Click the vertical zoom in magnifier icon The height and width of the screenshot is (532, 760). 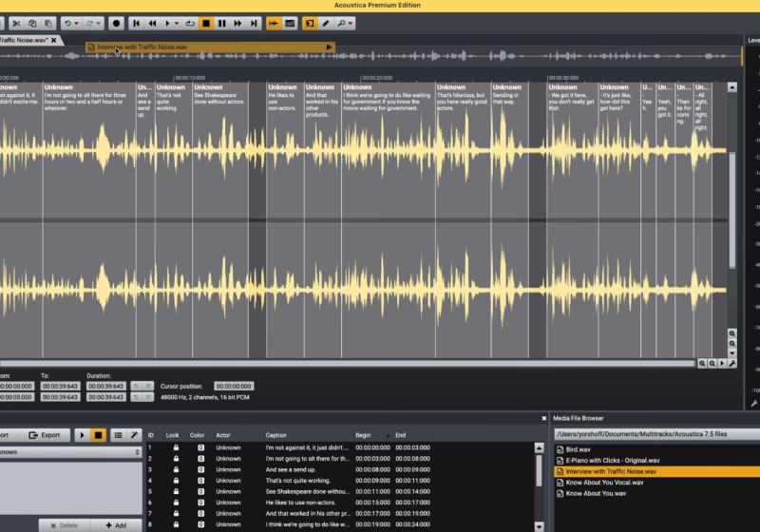pos(731,333)
